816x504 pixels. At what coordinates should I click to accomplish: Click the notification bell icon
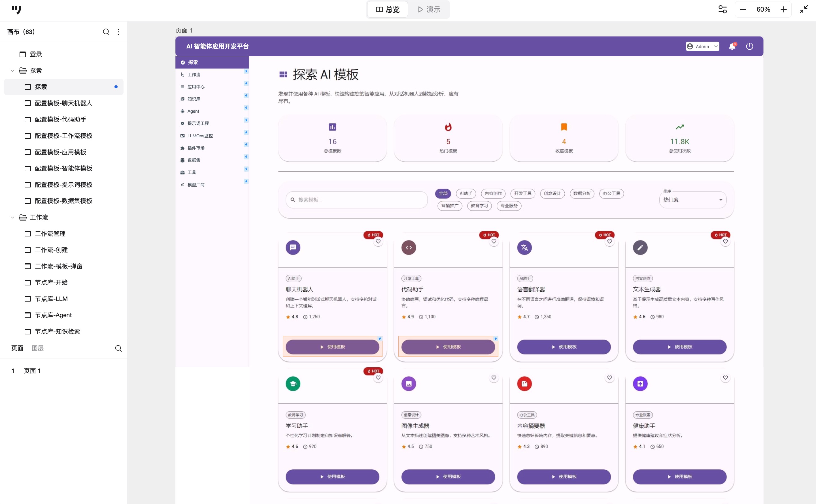732,46
